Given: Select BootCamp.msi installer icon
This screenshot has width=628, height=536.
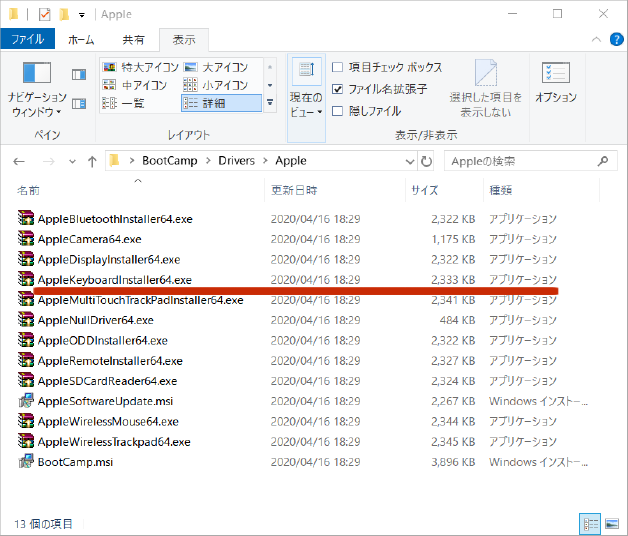Looking at the screenshot, I should [26, 461].
